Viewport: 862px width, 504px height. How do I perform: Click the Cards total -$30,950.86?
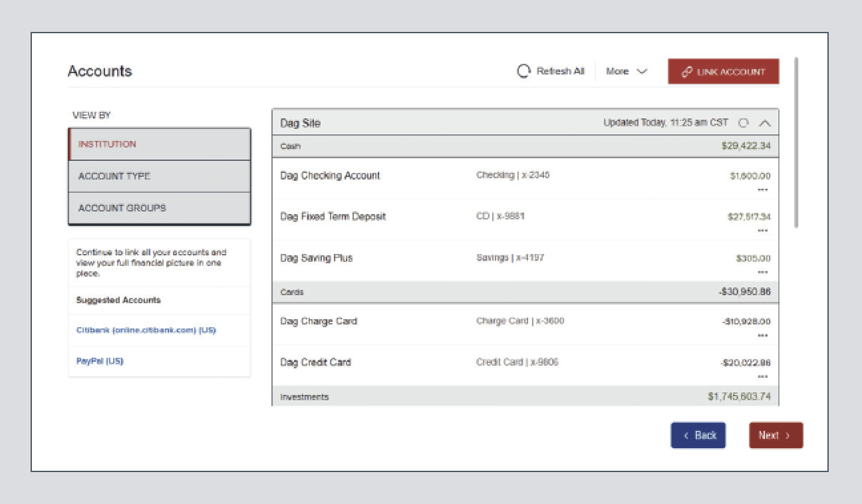click(x=744, y=292)
